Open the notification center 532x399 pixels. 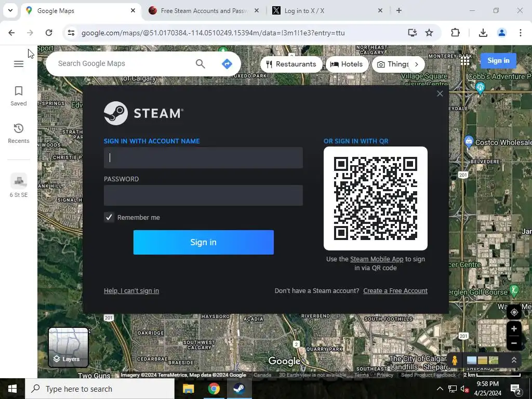click(516, 389)
